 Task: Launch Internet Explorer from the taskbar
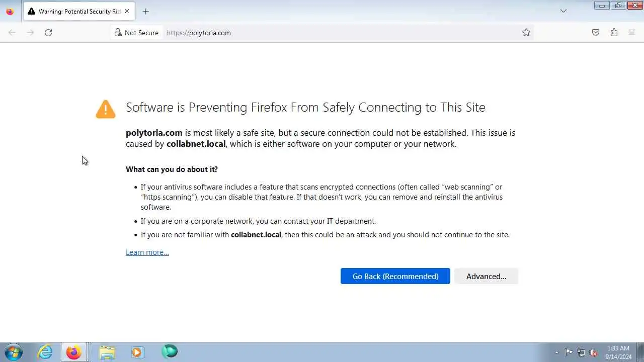coord(45,352)
